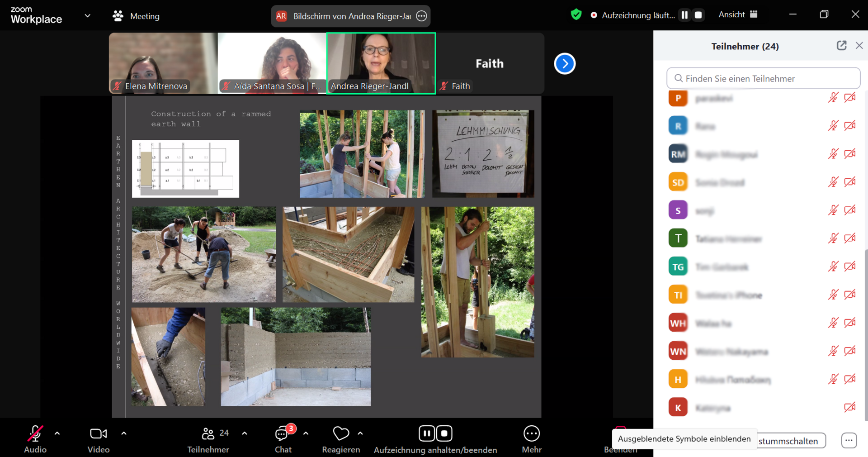868x457 pixels.
Task: Open the Chat panel
Action: tap(283, 439)
